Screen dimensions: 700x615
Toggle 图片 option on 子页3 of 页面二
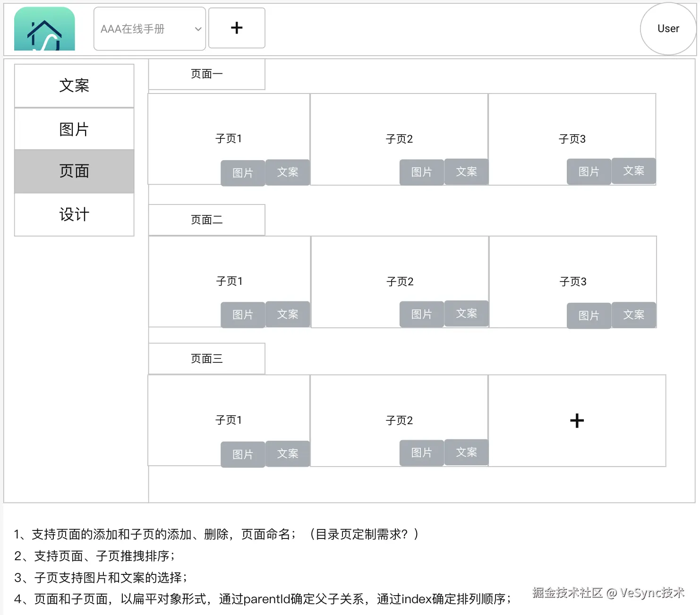click(x=588, y=316)
